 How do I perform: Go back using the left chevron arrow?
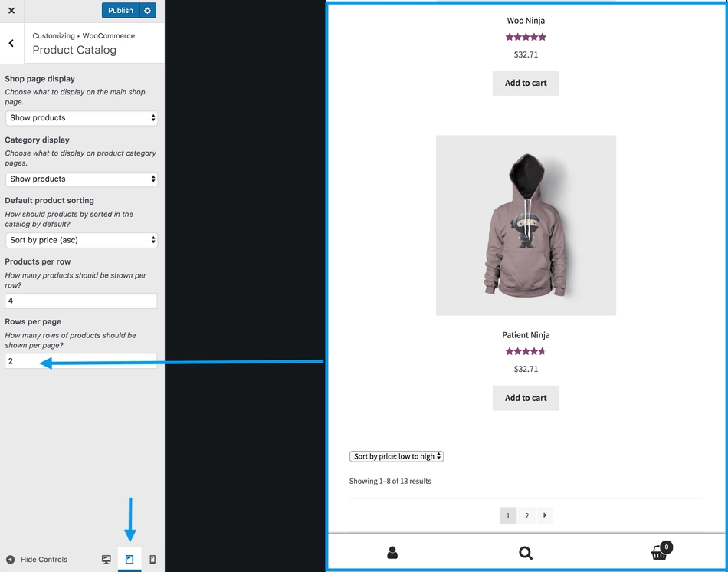[x=11, y=43]
